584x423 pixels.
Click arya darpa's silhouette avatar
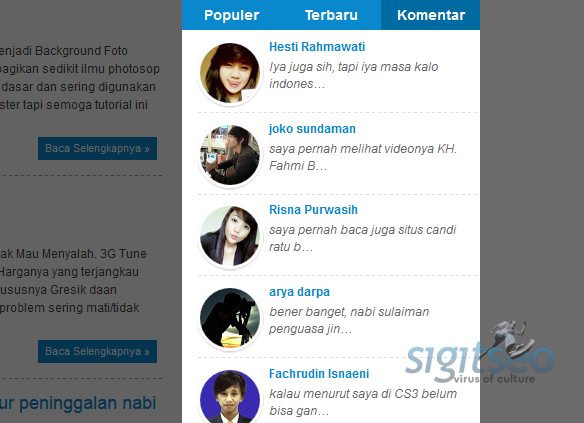230,318
